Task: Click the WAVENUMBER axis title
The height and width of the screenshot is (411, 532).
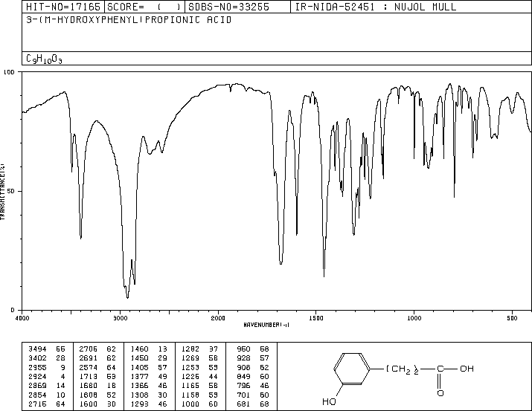Action: [266, 325]
